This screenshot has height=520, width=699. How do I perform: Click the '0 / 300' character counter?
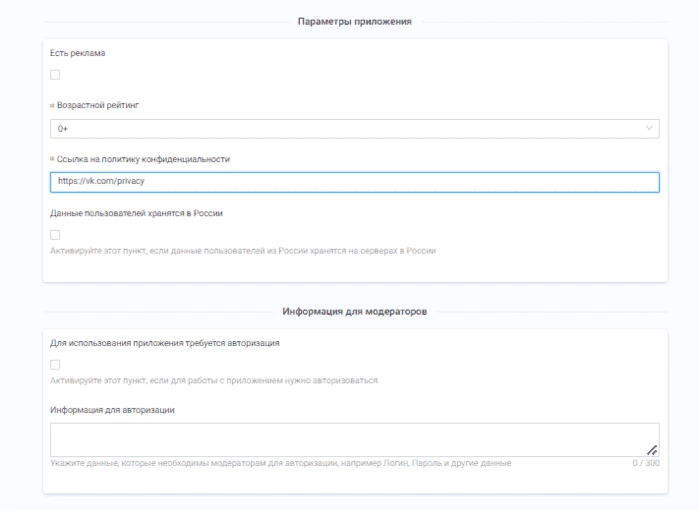point(646,463)
